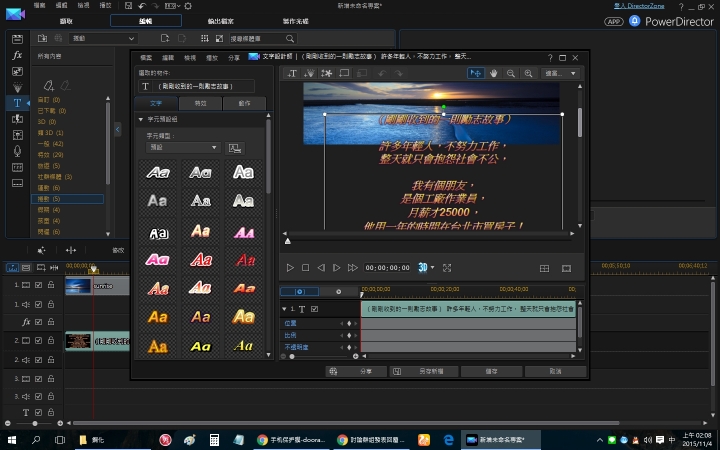Image resolution: width=720 pixels, height=450 pixels.
Task: Toggle fullscreen preview icon beside 3D
Action: [x=447, y=268]
